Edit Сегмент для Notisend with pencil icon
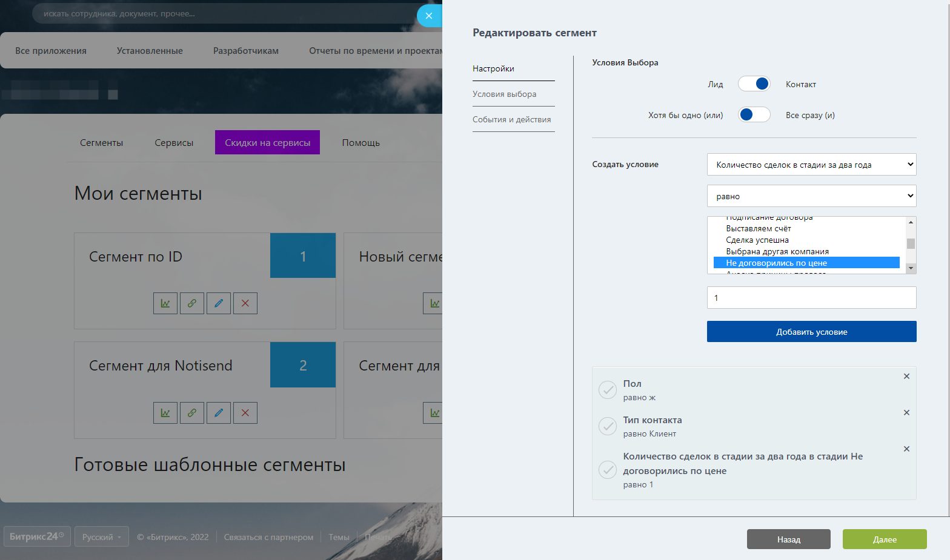The height and width of the screenshot is (560, 950). 219,413
